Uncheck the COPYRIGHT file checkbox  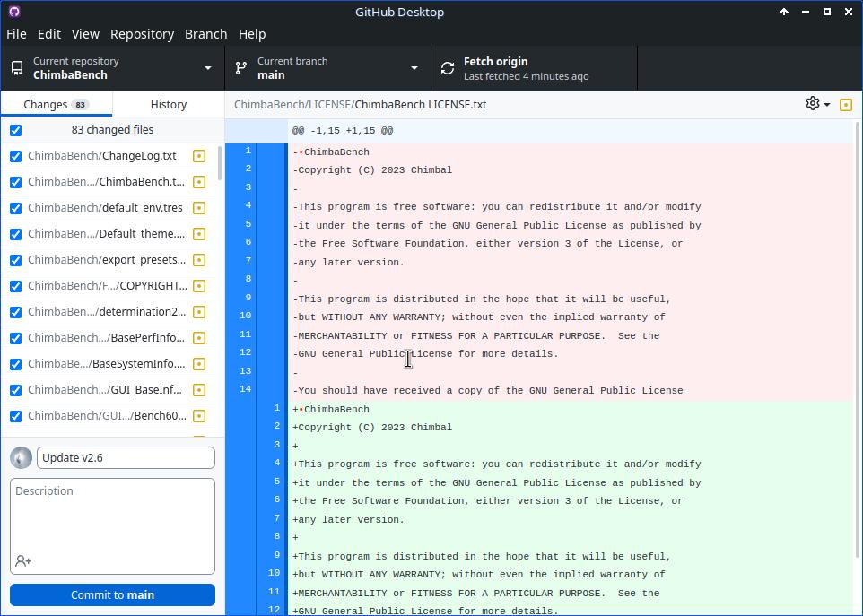point(16,286)
